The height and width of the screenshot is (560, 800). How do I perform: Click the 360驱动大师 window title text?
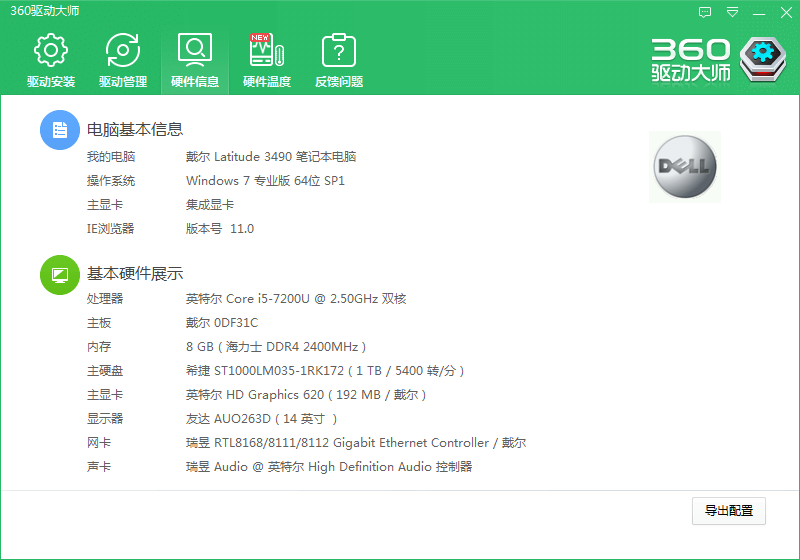(x=45, y=11)
